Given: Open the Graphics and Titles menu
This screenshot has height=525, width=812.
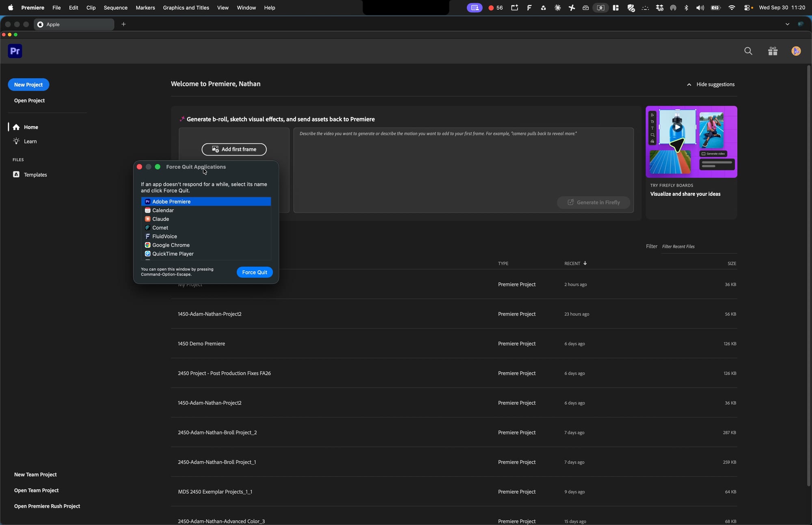Looking at the screenshot, I should [186, 8].
